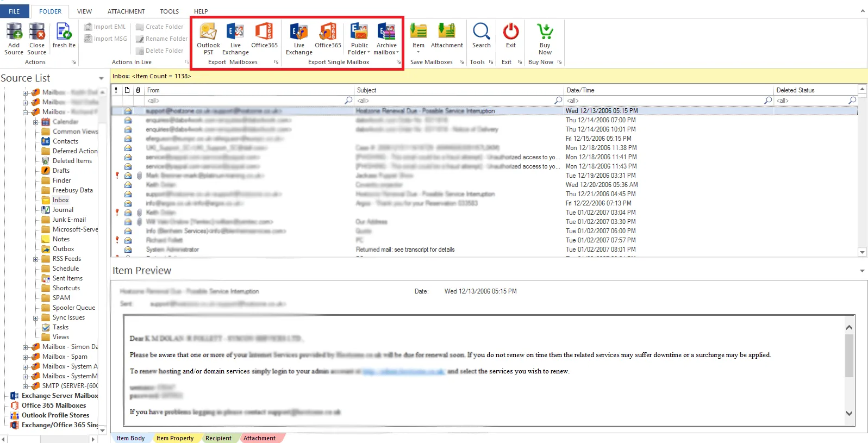Click Create Folder in ribbon
The height and width of the screenshot is (443, 868).
(159, 27)
